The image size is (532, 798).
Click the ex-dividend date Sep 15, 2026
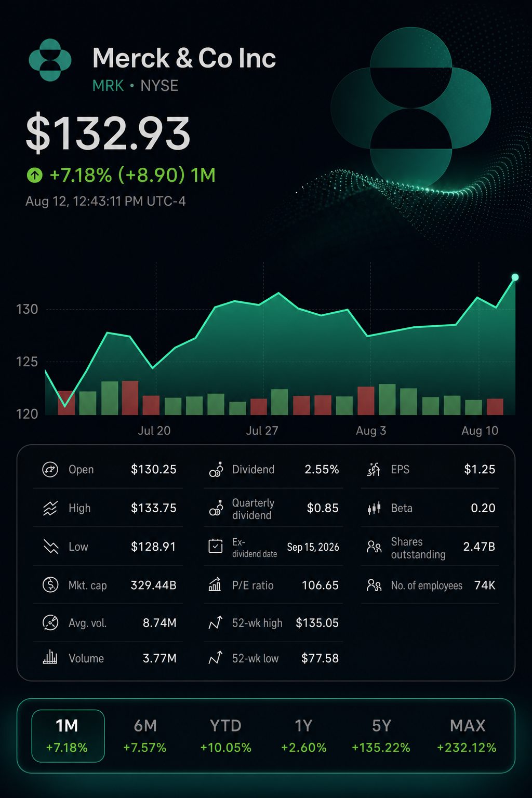tap(313, 547)
